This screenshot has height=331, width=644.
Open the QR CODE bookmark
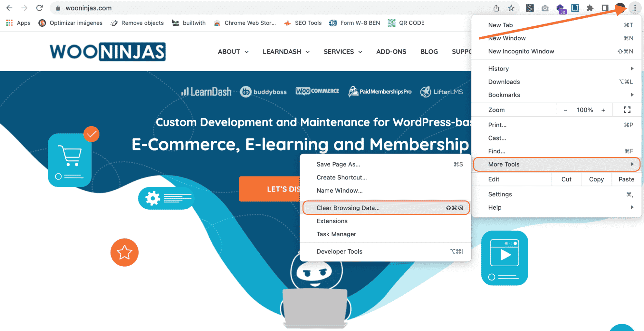pyautogui.click(x=406, y=23)
